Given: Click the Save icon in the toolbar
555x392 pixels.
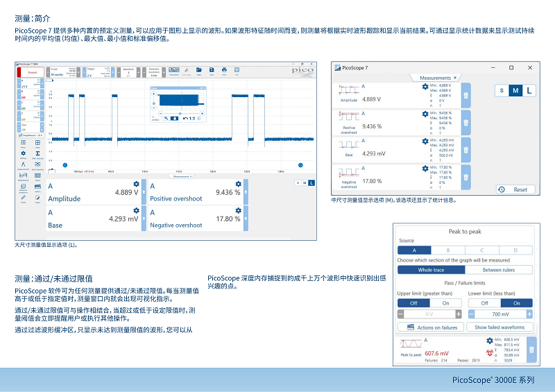Looking at the screenshot, I should [x=212, y=70].
